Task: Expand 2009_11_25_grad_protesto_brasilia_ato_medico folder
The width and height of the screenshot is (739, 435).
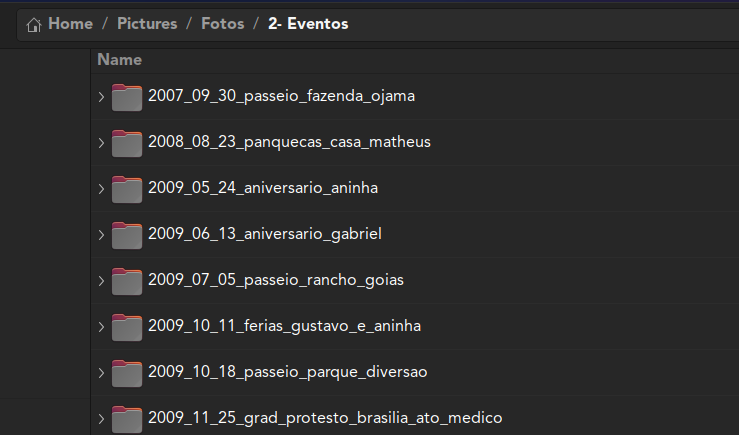Action: pos(101,419)
